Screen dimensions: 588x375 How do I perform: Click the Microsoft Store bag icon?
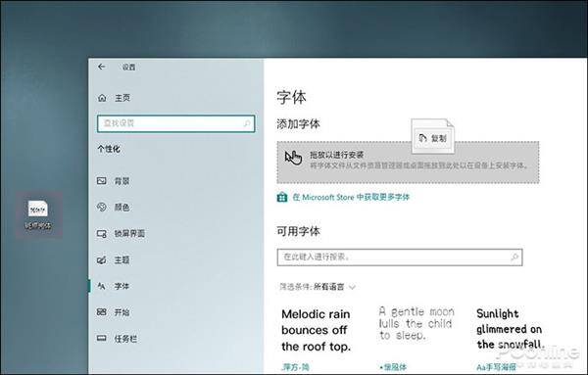pos(282,197)
